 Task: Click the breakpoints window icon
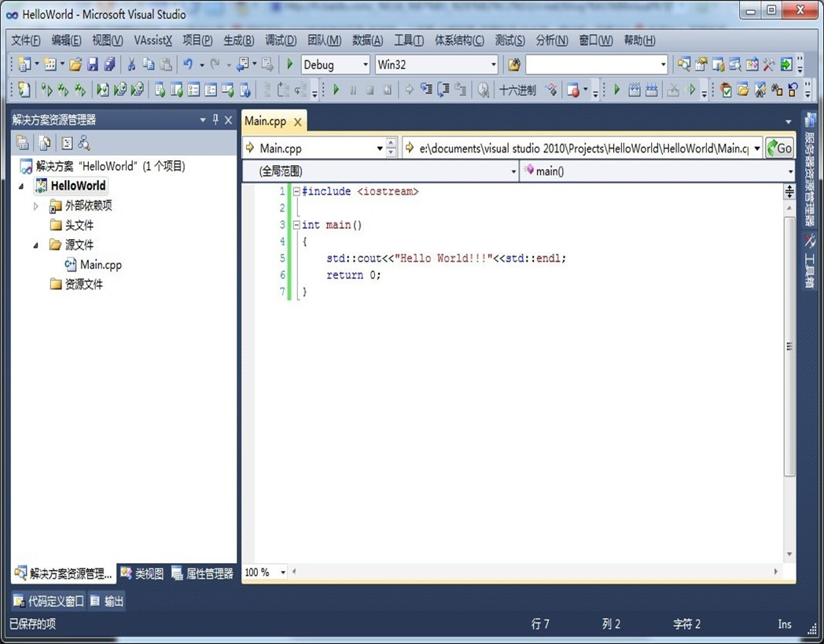click(573, 90)
